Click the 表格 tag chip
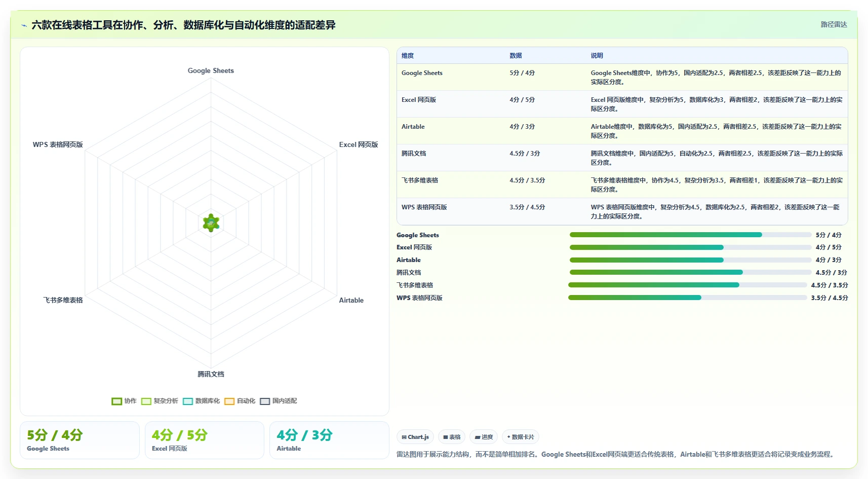The width and height of the screenshot is (868, 479). [x=452, y=437]
